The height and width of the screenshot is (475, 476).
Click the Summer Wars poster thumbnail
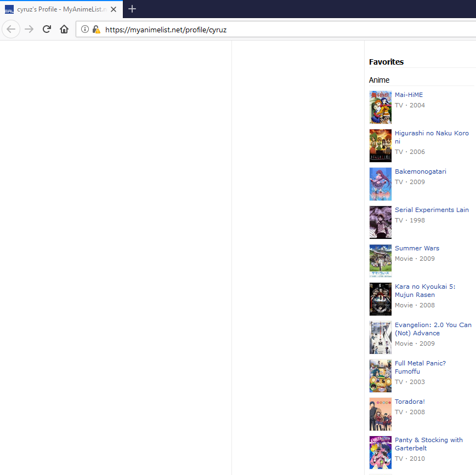[380, 261]
